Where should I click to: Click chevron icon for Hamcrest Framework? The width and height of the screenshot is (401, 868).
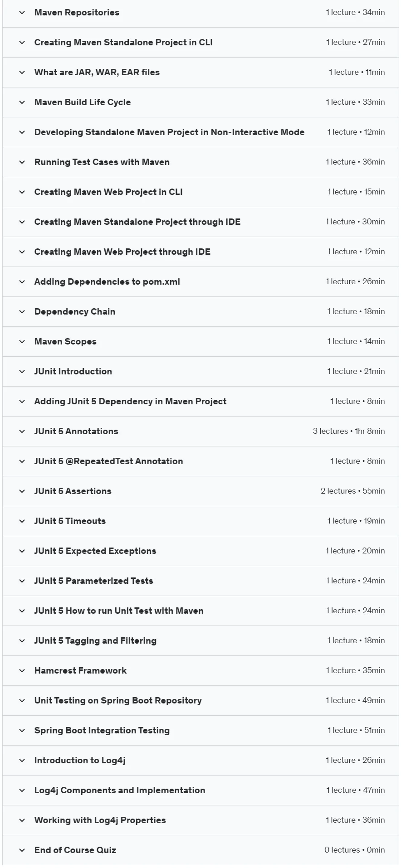(22, 671)
